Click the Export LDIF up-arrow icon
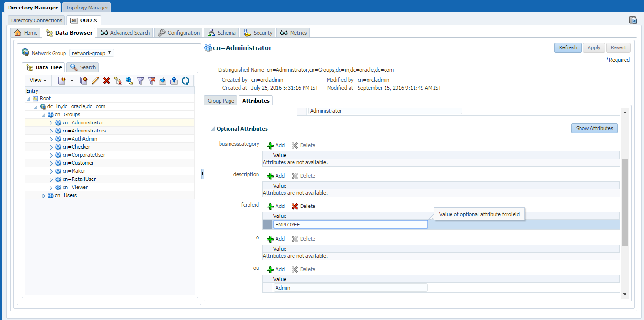This screenshot has width=644, height=320. tap(174, 81)
